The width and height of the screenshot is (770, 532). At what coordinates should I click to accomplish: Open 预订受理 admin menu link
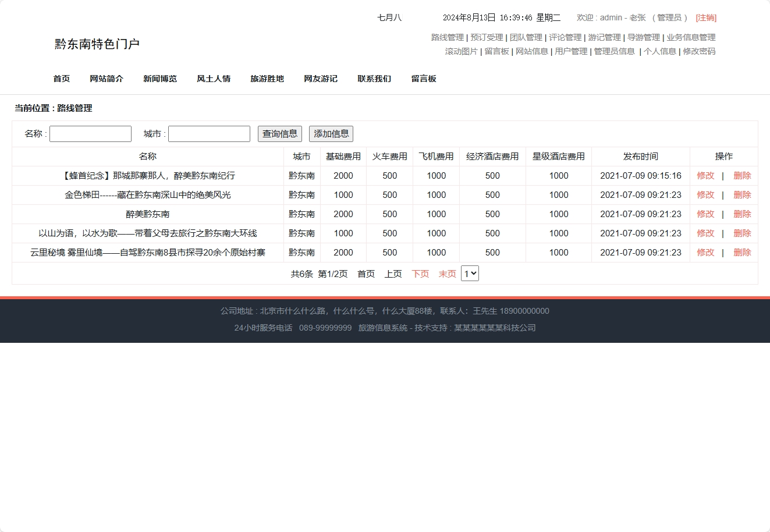pyautogui.click(x=487, y=37)
